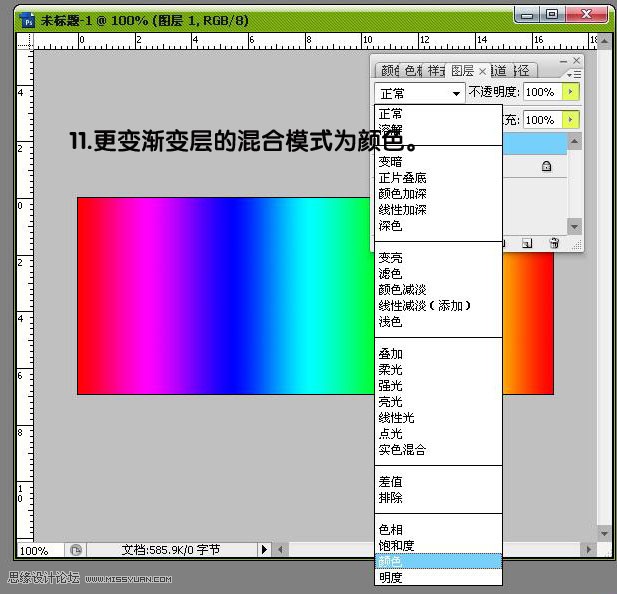Image resolution: width=617 pixels, height=594 pixels.
Task: Choose 浅色 blend mode
Action: (438, 322)
